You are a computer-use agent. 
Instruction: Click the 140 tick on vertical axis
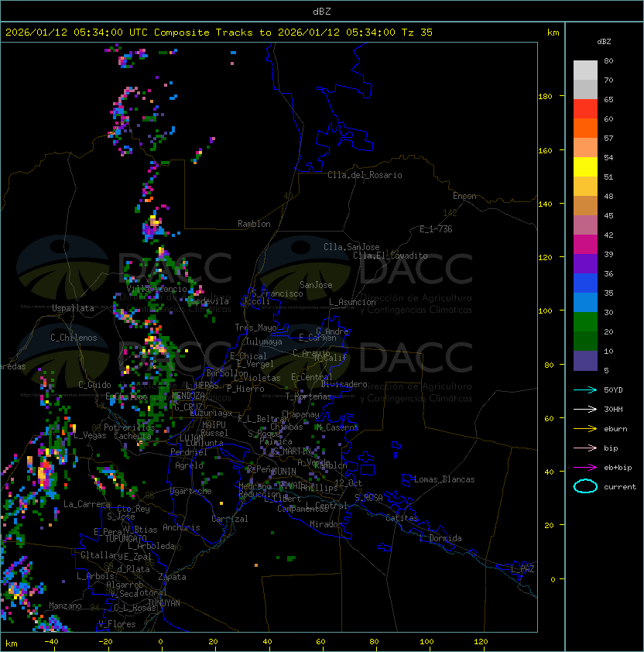(x=545, y=204)
